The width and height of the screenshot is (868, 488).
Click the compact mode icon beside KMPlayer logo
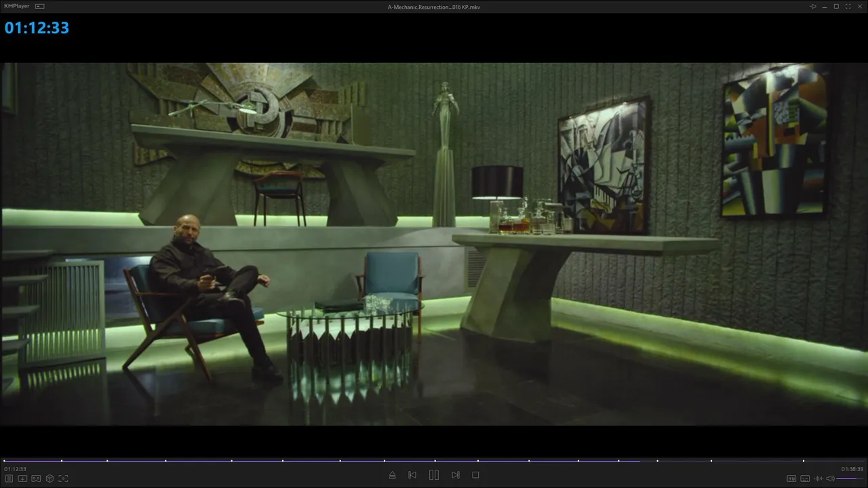point(39,6)
